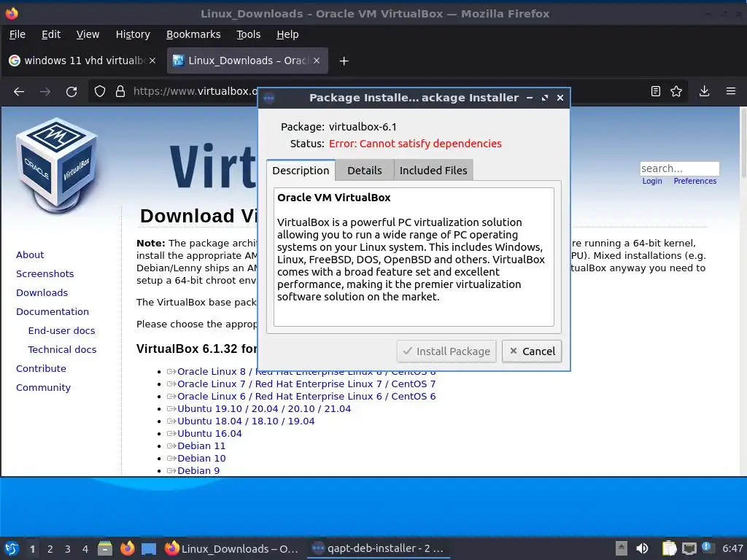Close the 'windows 11 vhd virtualbox' tab
Screen dimensions: 747x560
(152, 61)
